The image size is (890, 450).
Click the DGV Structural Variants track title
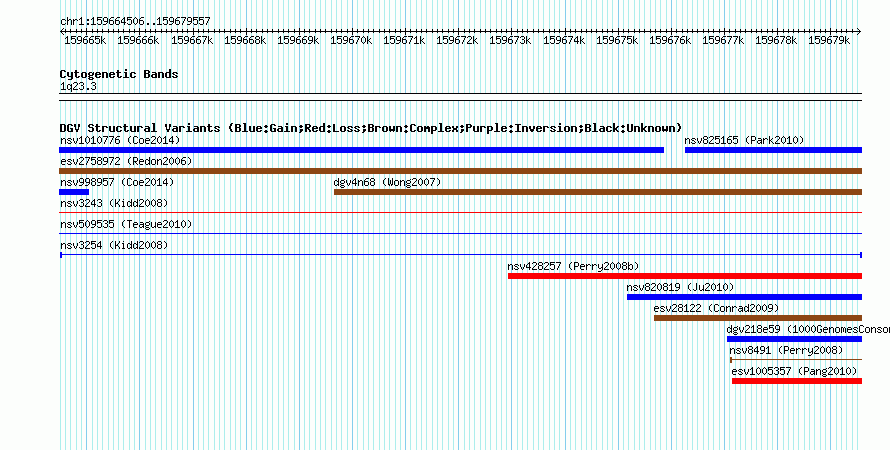[x=371, y=128]
